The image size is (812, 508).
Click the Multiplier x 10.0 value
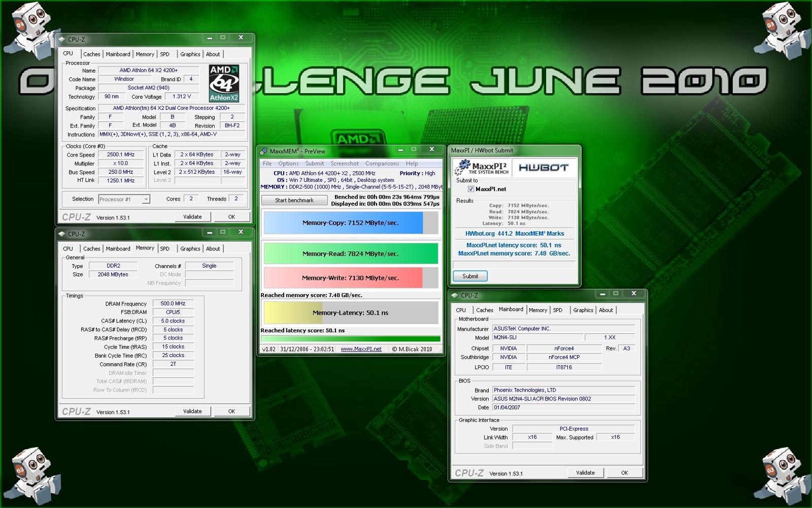121,164
